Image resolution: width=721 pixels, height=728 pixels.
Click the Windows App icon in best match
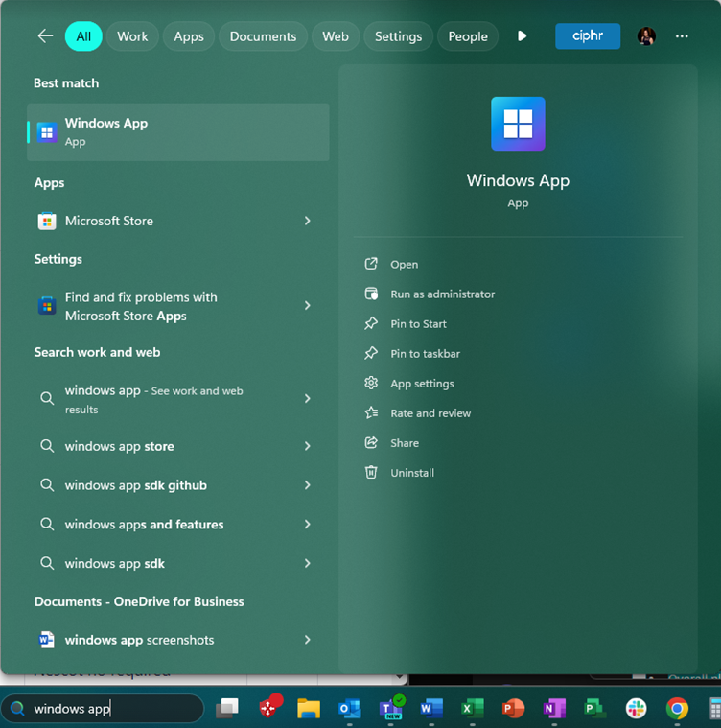point(47,132)
